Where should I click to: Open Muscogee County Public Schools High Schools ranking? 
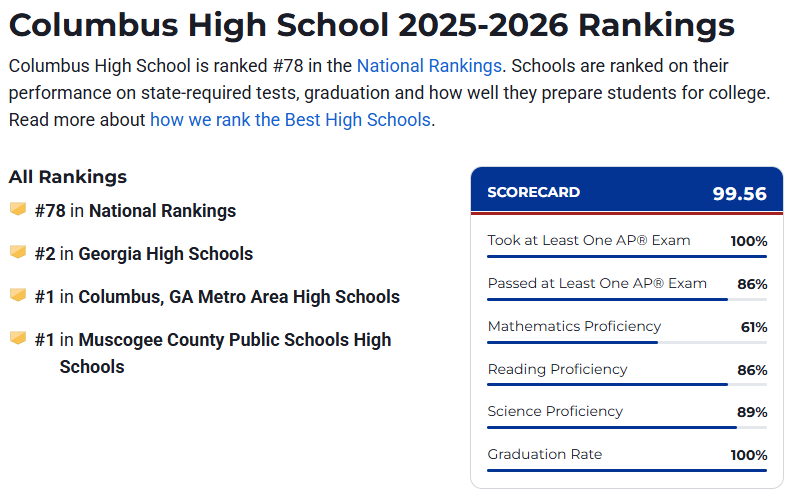click(235, 340)
